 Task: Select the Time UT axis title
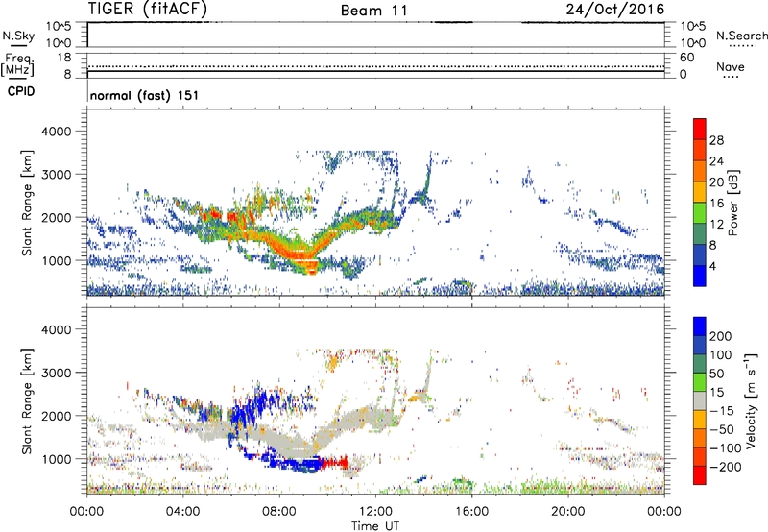(x=375, y=526)
